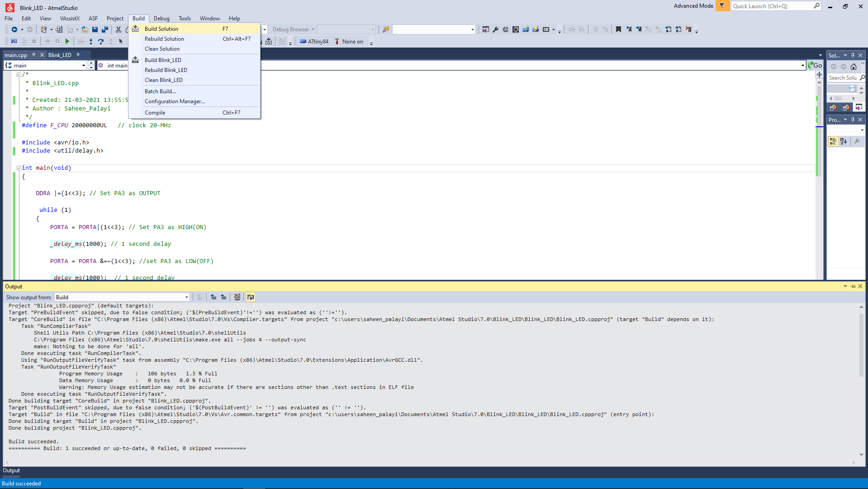Open the Device Programming wrench icon
868x489 pixels.
pyautogui.click(x=496, y=29)
